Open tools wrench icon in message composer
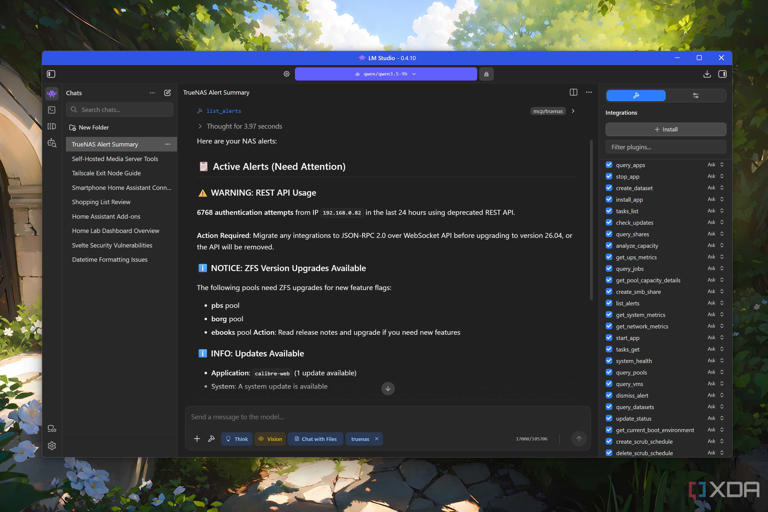768x512 pixels. (x=211, y=439)
